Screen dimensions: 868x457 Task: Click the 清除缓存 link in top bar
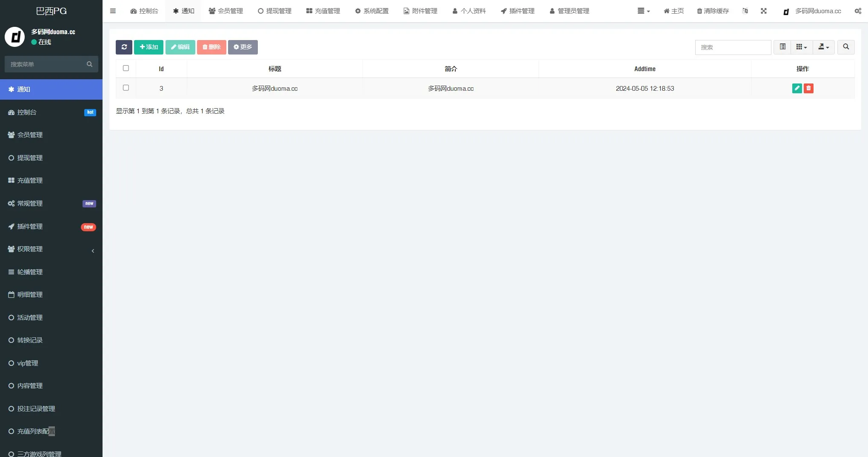click(x=713, y=11)
